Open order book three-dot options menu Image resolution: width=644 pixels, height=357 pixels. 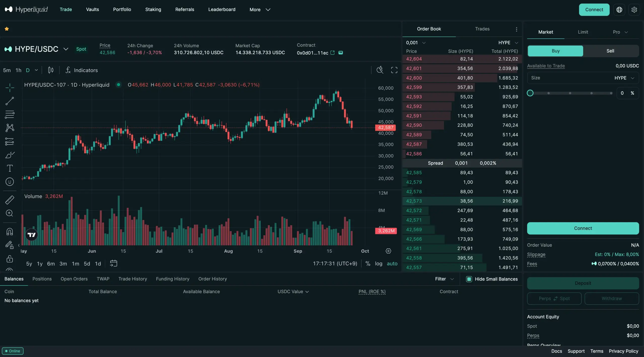click(516, 29)
